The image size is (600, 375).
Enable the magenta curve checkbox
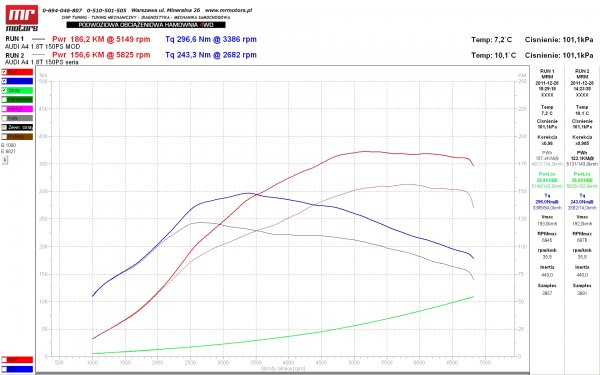point(4,109)
